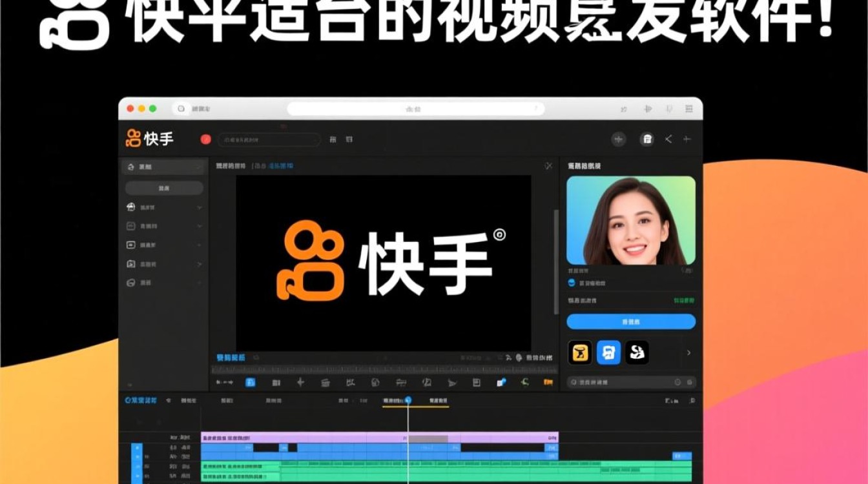Click the blue playhead marker on the timeline

pos(408,400)
